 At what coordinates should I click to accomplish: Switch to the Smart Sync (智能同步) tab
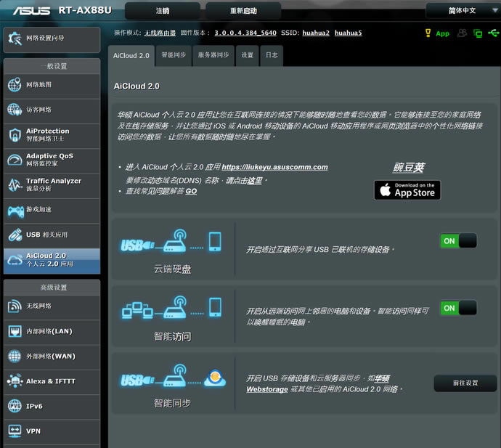[x=173, y=55]
